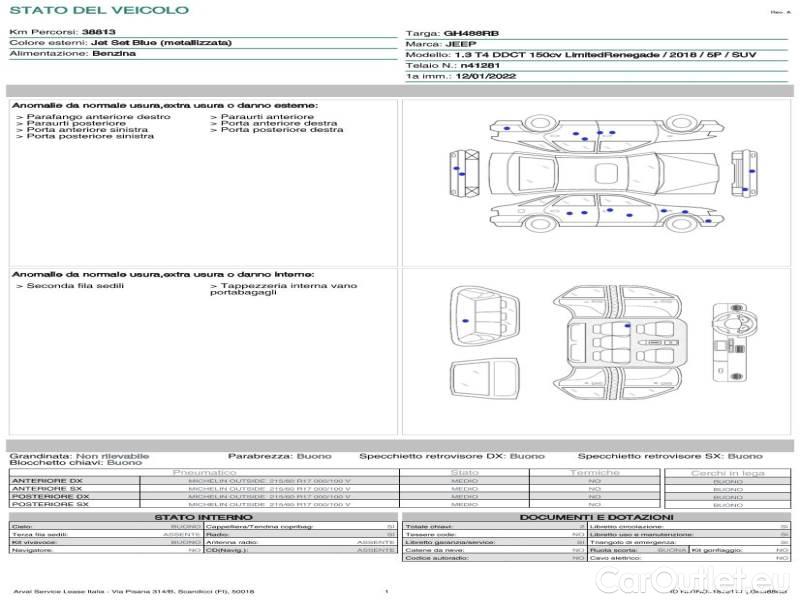Select Porta posteriore sinistra entry
Viewport: 800px width, 600px height.
(x=85, y=136)
